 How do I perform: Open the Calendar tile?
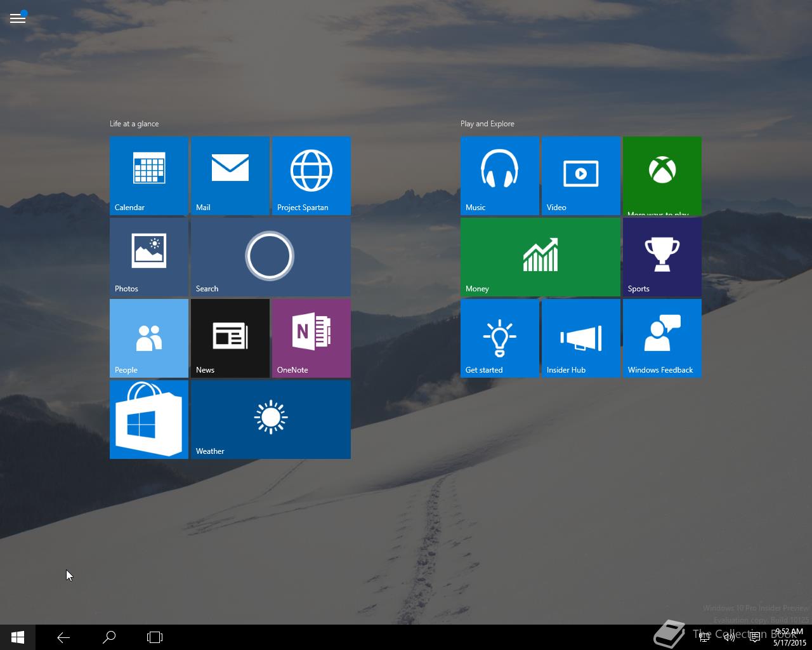(149, 176)
